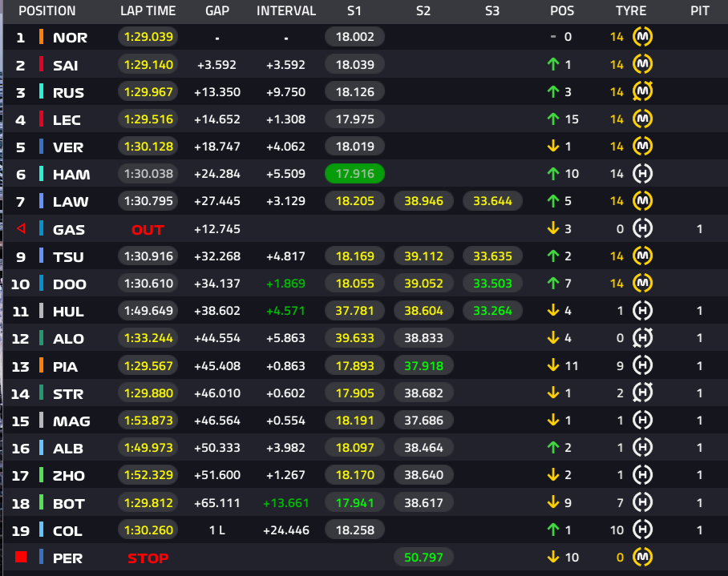Select driver HAM in the standings

tap(71, 175)
